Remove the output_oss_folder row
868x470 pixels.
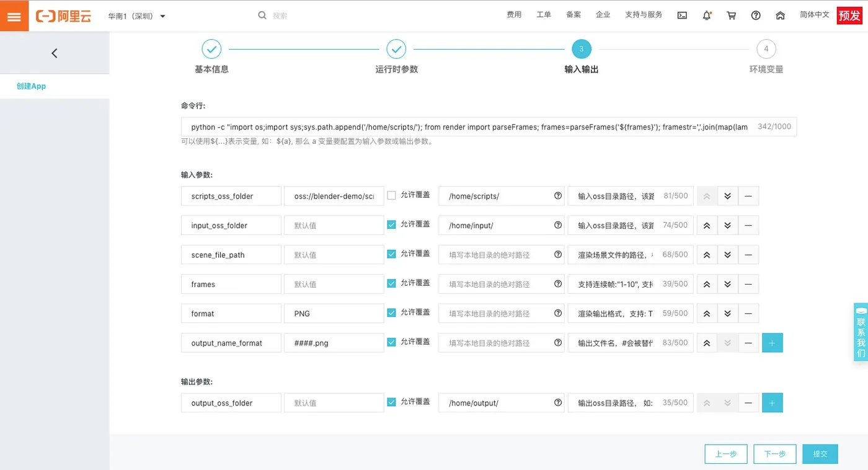coord(748,403)
